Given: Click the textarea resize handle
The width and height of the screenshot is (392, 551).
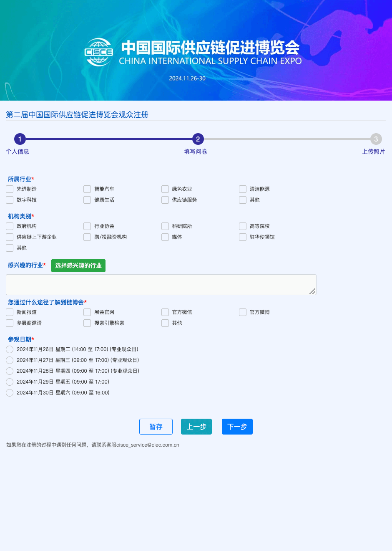Looking at the screenshot, I should tap(313, 291).
